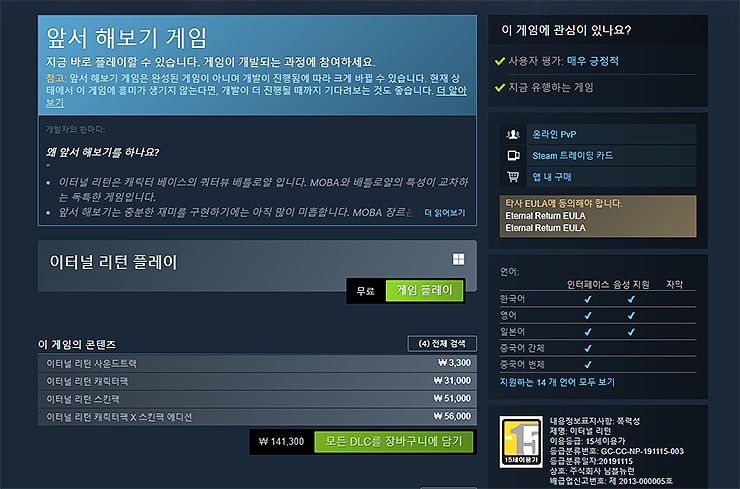Click the rating number GC-CC-NP-191115-003
The width and height of the screenshot is (740, 489).
click(x=642, y=451)
